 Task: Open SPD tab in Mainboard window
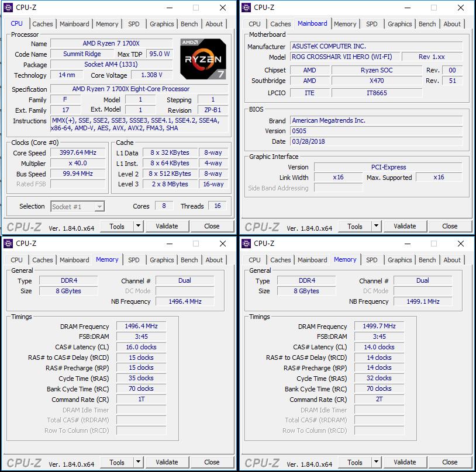(371, 24)
